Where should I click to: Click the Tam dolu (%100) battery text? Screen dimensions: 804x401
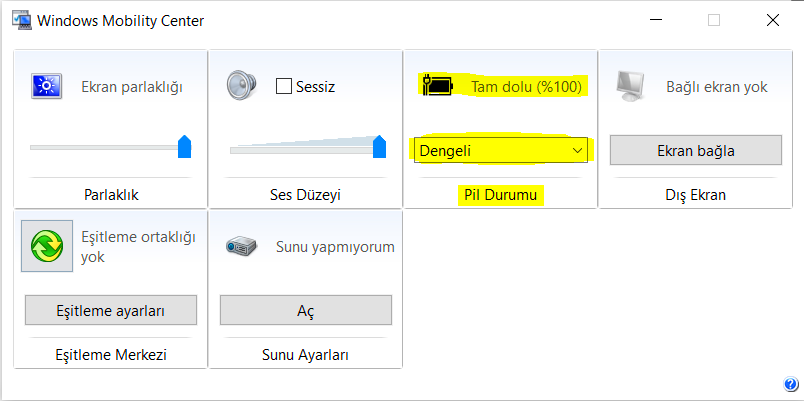click(x=527, y=87)
